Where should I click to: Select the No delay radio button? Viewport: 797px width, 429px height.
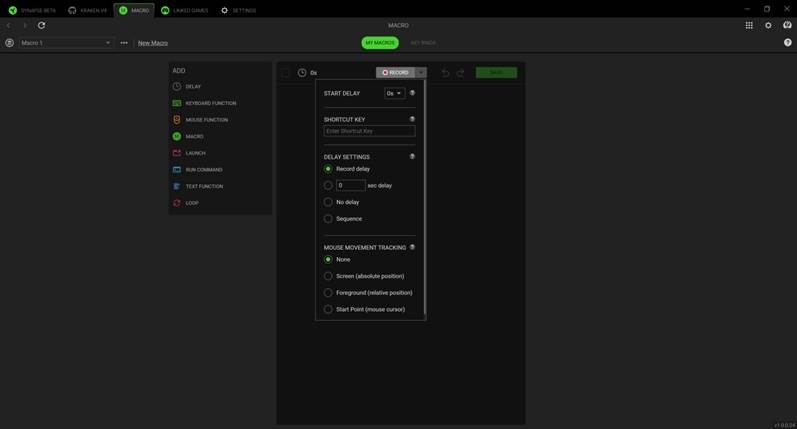pos(328,202)
